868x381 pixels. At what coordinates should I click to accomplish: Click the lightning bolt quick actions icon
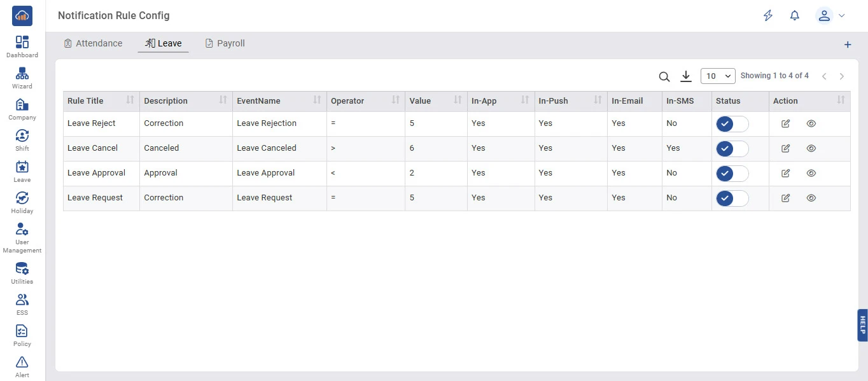click(x=768, y=16)
